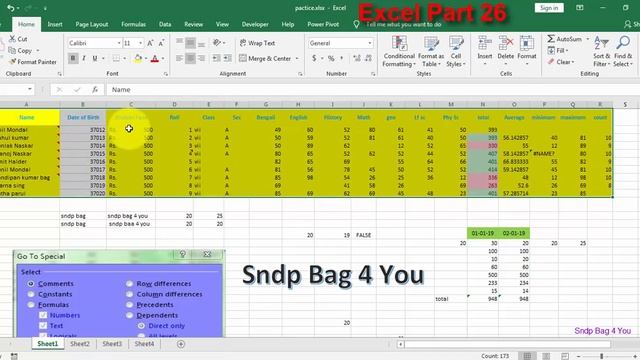The image size is (640, 360).
Task: Click the Increase Indent icon
Action: 227,58
